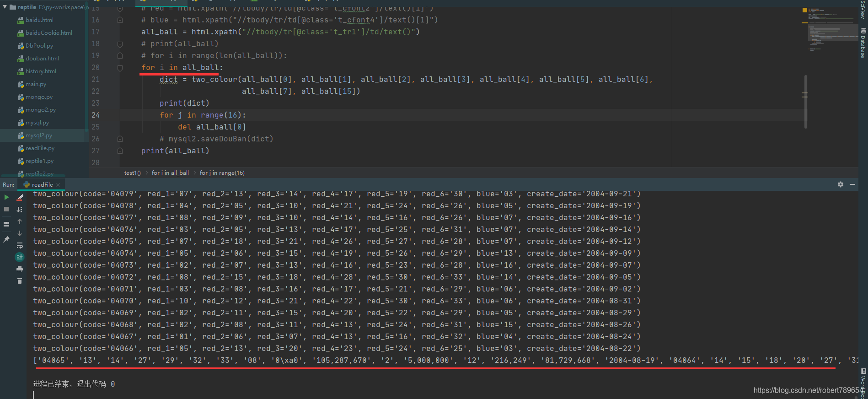Select readFile.py in the project tree

click(40, 148)
